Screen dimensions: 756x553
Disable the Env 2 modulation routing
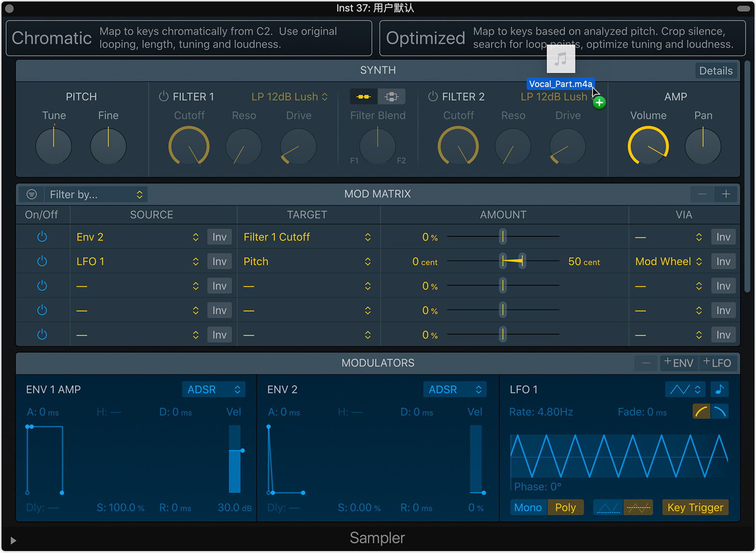coord(42,237)
